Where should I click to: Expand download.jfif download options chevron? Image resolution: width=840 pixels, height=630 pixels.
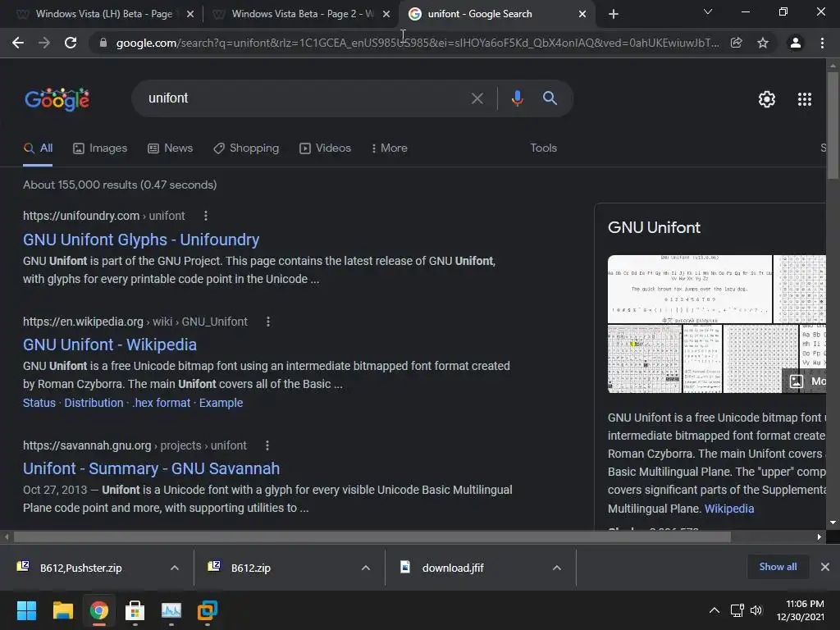[557, 568]
